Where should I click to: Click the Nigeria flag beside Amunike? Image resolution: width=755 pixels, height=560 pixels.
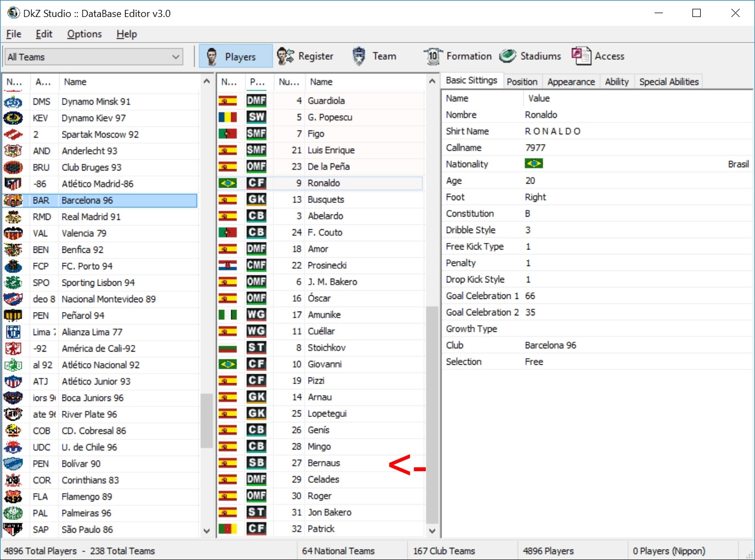click(228, 315)
